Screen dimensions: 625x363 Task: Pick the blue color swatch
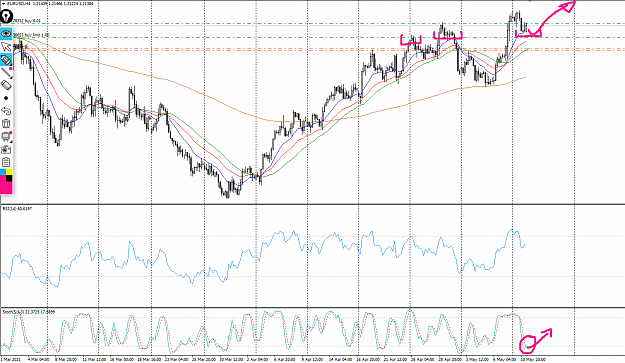(3, 172)
